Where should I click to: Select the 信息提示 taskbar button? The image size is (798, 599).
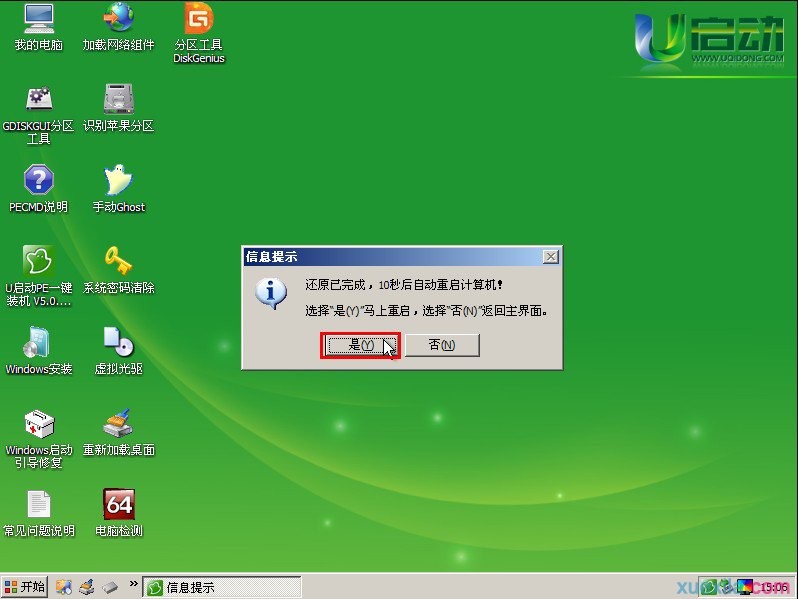[x=222, y=587]
